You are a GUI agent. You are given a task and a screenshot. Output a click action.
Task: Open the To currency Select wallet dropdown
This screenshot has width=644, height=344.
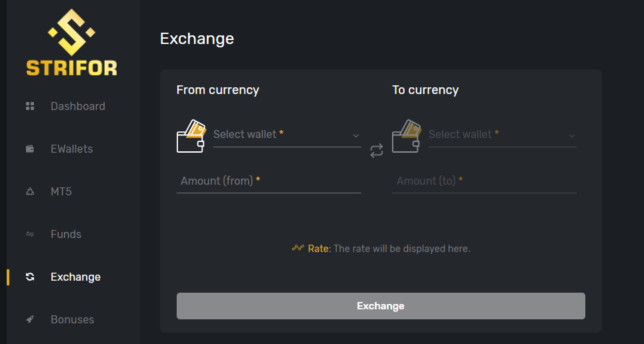[x=502, y=135]
